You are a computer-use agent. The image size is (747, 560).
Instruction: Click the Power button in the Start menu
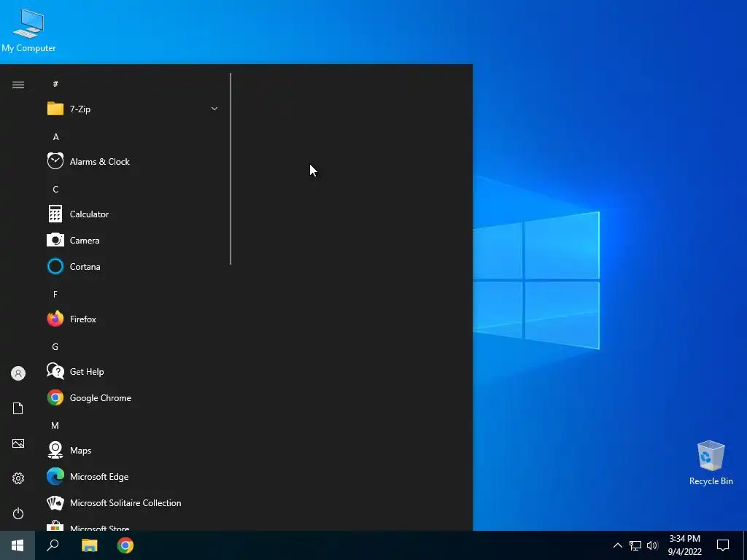pyautogui.click(x=18, y=513)
